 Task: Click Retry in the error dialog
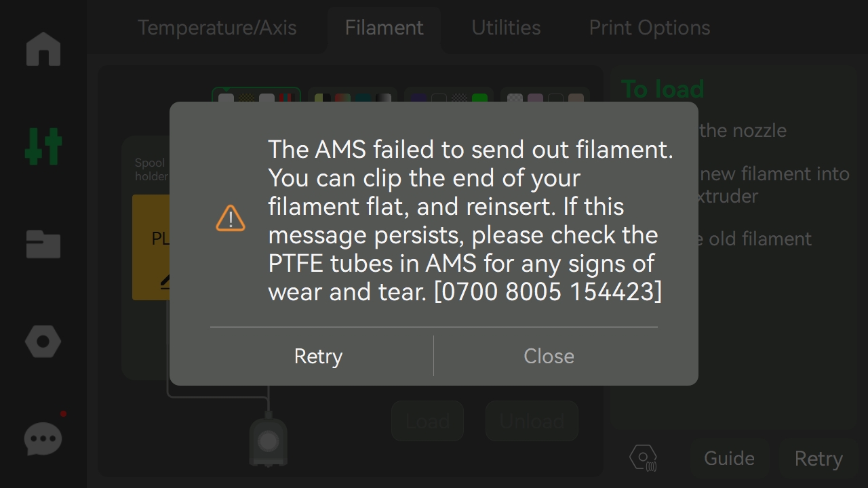(319, 356)
